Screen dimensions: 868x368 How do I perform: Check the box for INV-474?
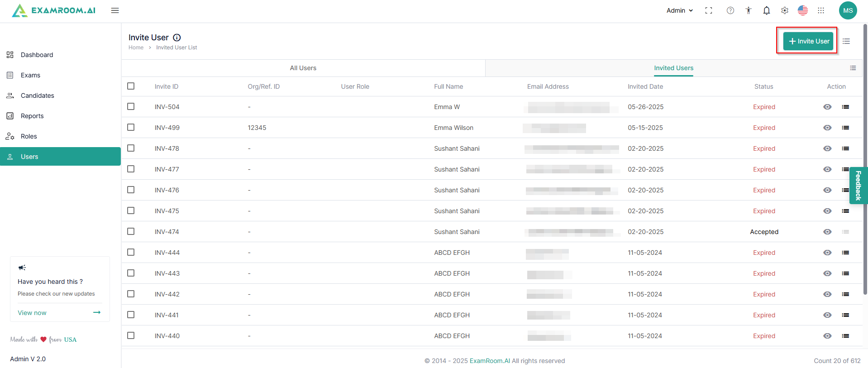point(131,231)
